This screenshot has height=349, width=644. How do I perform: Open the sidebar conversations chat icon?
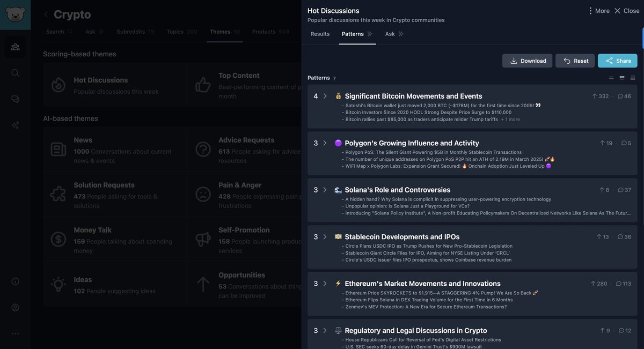15,99
